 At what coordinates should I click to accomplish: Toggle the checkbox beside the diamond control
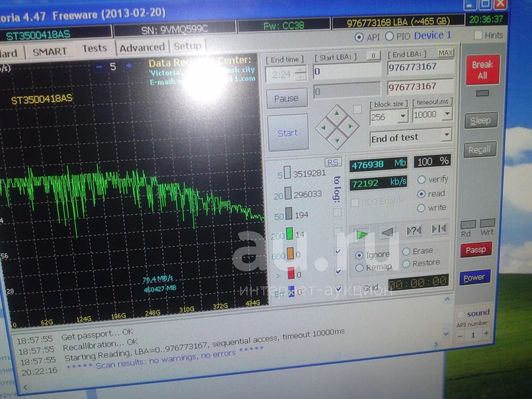click(x=357, y=109)
